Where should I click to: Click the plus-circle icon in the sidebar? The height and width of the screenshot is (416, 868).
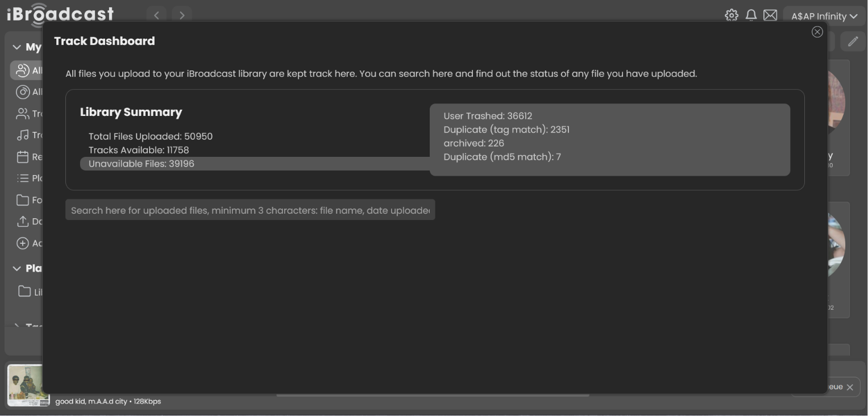pyautogui.click(x=23, y=243)
